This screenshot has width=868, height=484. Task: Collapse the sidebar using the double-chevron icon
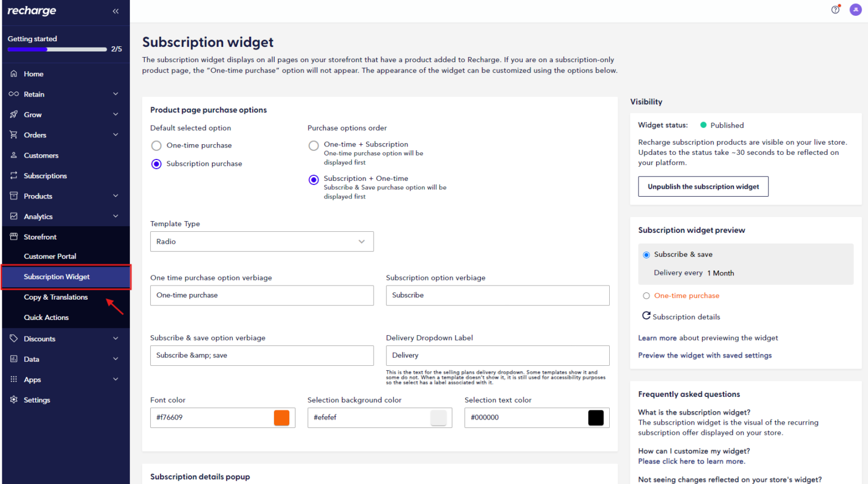click(x=115, y=11)
